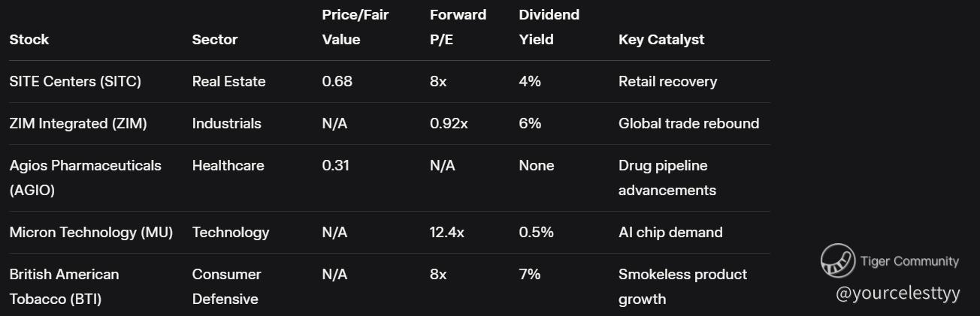Click the 12.4x Forward P/E value
The width and height of the screenshot is (980, 316).
(x=446, y=232)
